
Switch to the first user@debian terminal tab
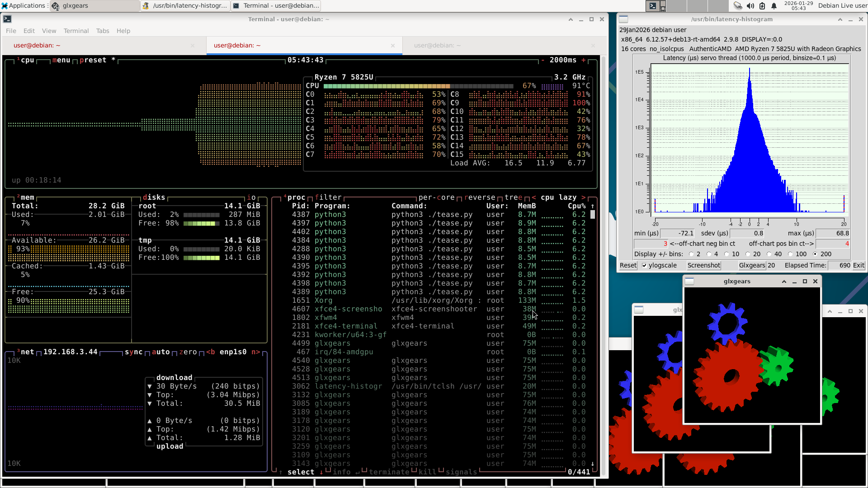(x=37, y=45)
